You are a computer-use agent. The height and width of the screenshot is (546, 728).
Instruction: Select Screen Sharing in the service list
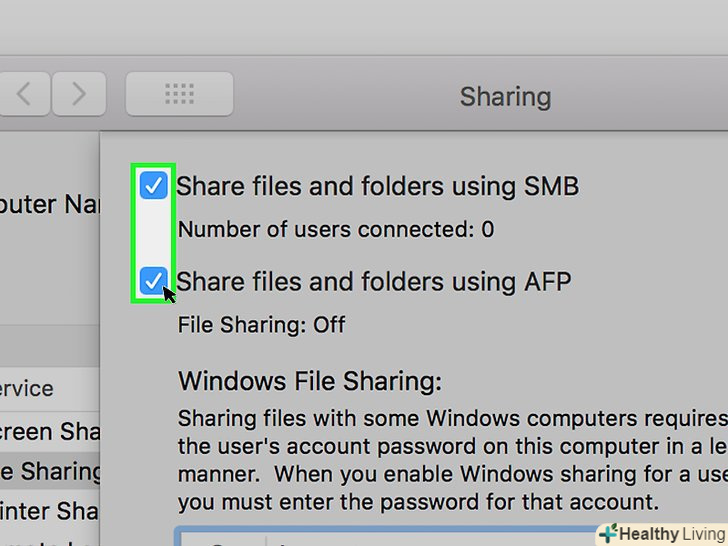point(50,430)
